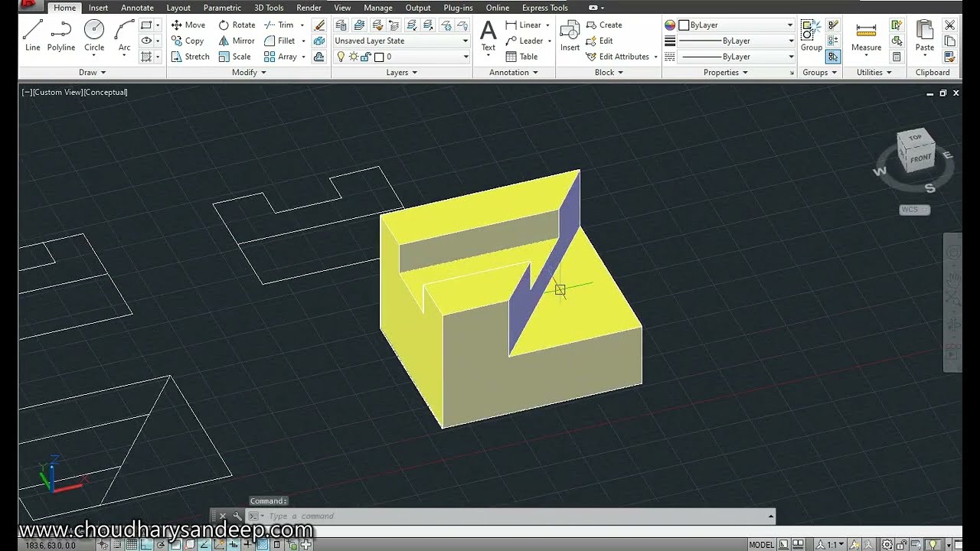Image resolution: width=980 pixels, height=551 pixels.
Task: Click the Trim tool
Action: 279,24
